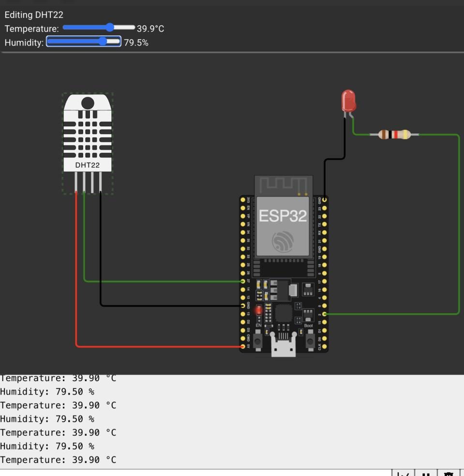The height and width of the screenshot is (476, 464).
Task: Click the ESP32 pin 23
Action: 325,208
